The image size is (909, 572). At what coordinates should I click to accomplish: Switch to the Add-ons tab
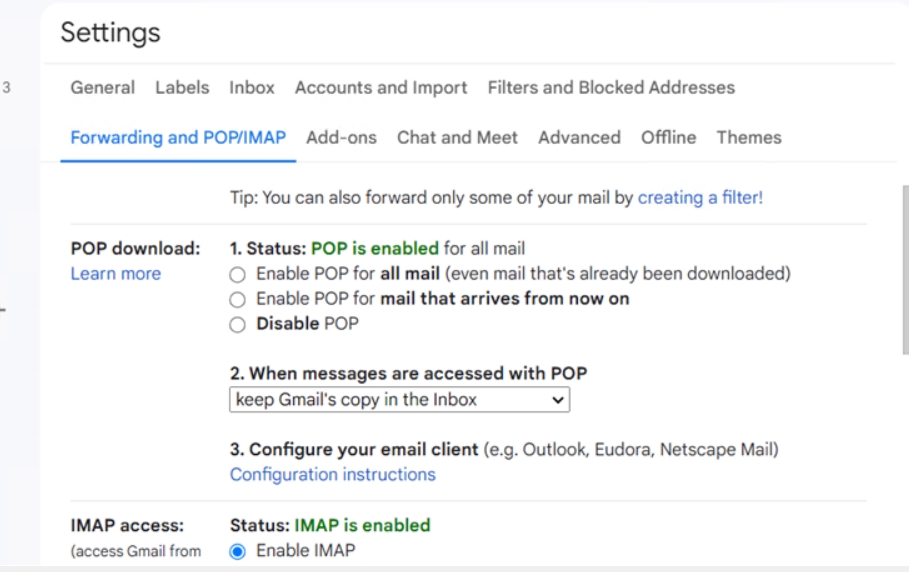pyautogui.click(x=341, y=138)
